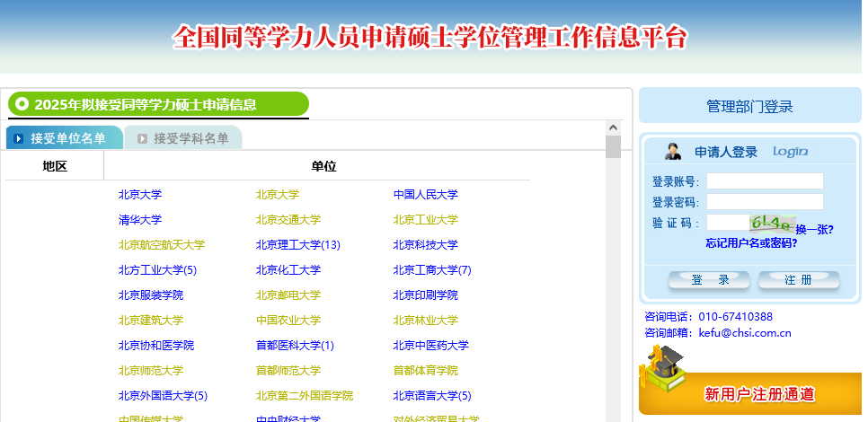Open the 北京交通大学 link
This screenshot has height=422, width=868.
[x=288, y=220]
